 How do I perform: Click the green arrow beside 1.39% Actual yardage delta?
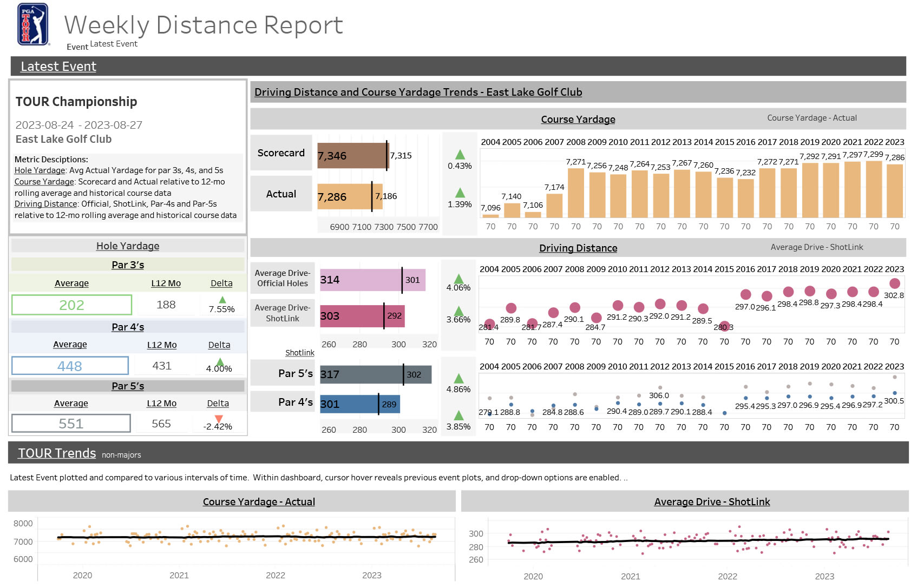click(460, 192)
